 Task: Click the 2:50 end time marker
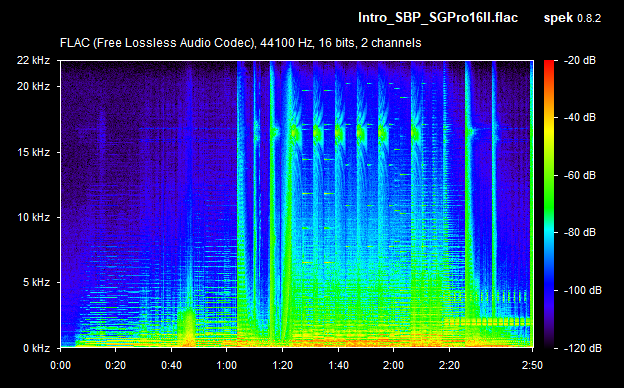532,365
